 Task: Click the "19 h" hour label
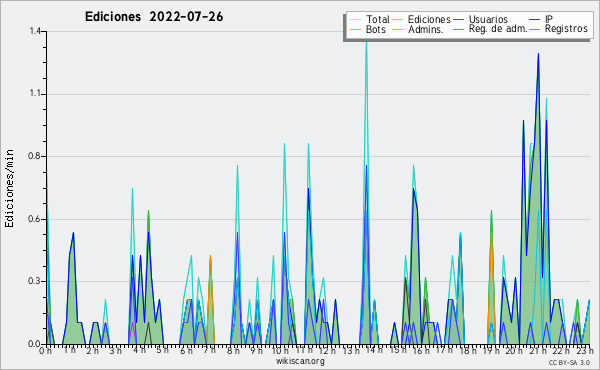coord(491,351)
